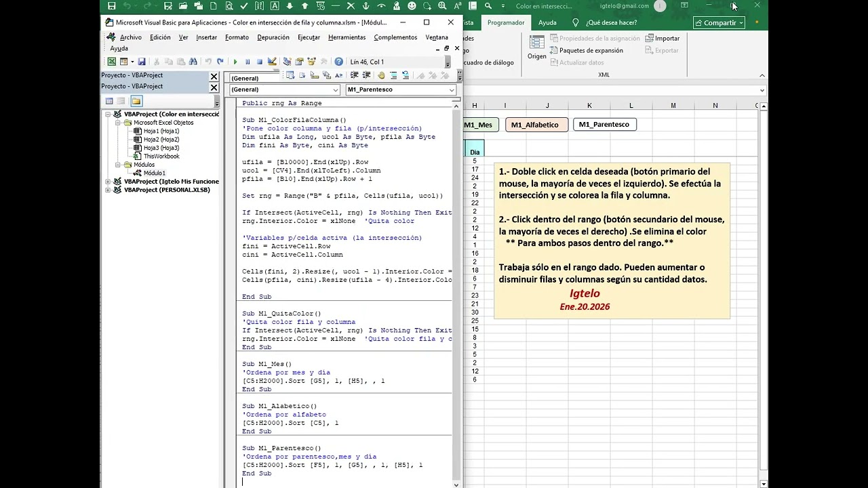Screen dimensions: 868x488
Task: Select Hoja1 (Hoja1) in project tree
Action: tap(157, 131)
